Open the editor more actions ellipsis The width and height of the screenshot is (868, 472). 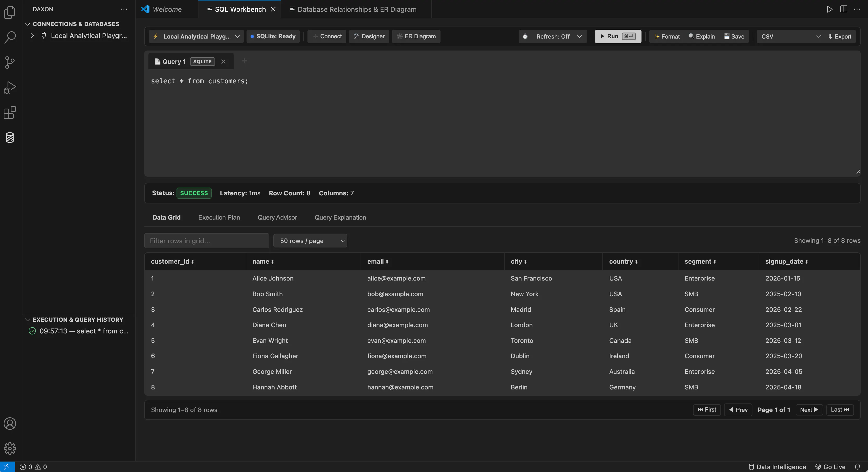point(857,9)
